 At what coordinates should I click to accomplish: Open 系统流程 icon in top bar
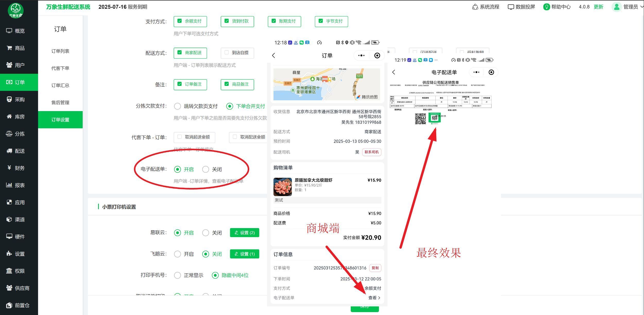475,7
